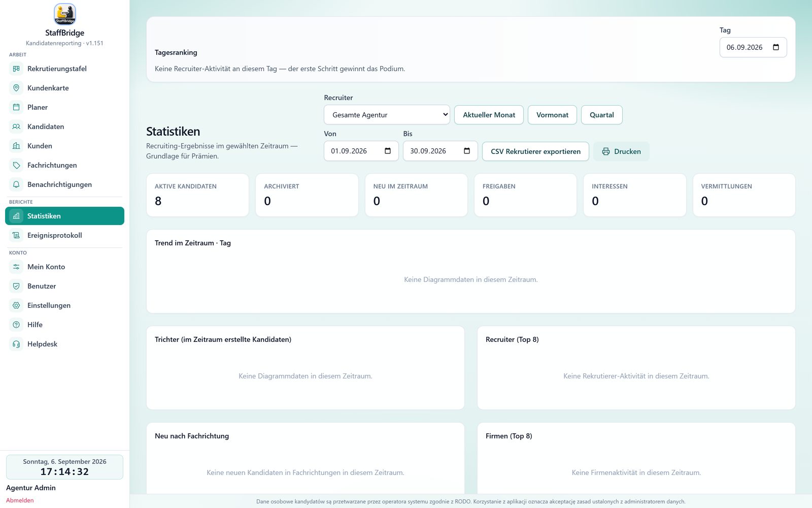Open calendar picker of Tag date field
Viewport: 812px width, 508px height.
click(775, 47)
